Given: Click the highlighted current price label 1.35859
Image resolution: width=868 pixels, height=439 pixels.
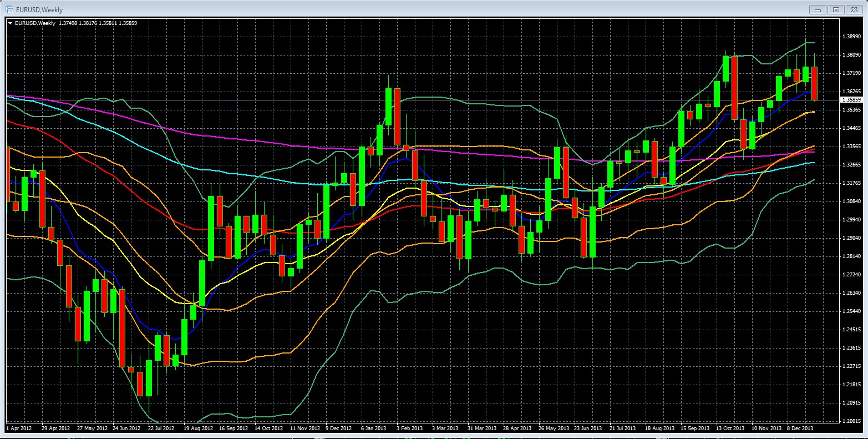Looking at the screenshot, I should pos(852,100).
